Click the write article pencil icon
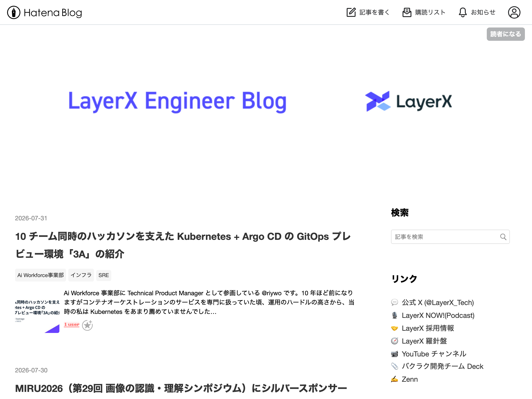 tap(351, 12)
